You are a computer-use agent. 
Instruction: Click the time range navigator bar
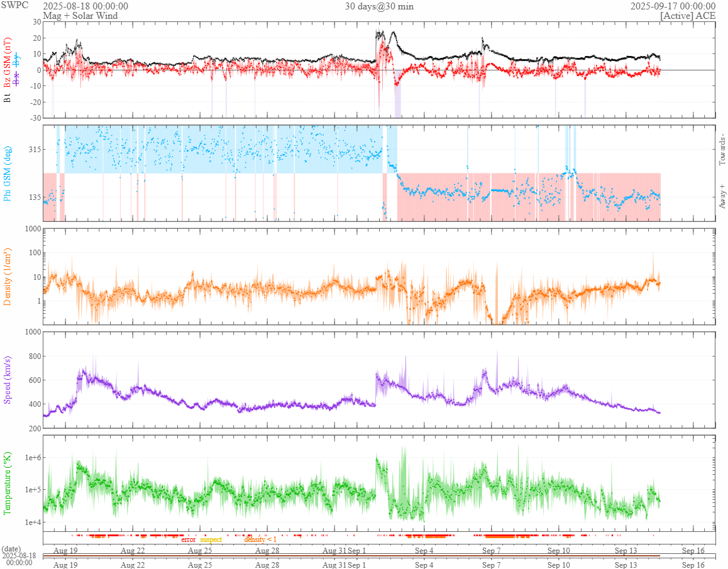[x=351, y=556]
